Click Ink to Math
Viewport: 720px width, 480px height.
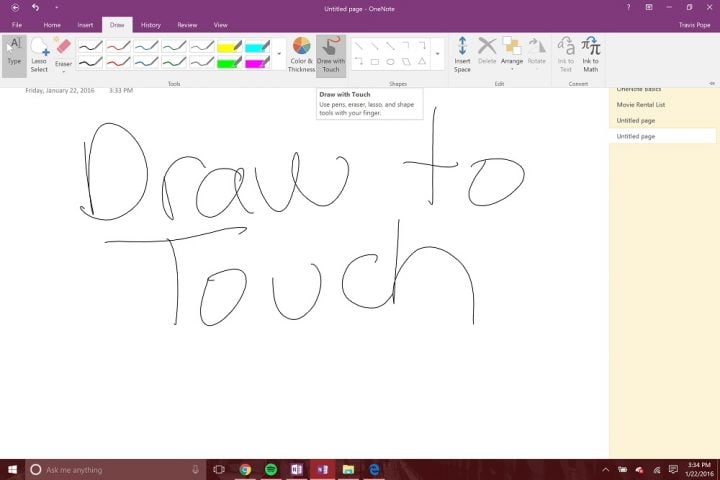(x=591, y=55)
